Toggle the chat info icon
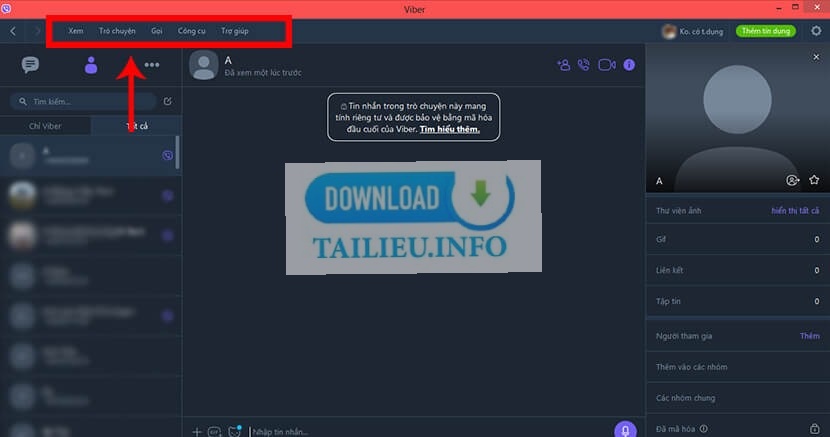Screen dimensions: 830x437 [629, 65]
